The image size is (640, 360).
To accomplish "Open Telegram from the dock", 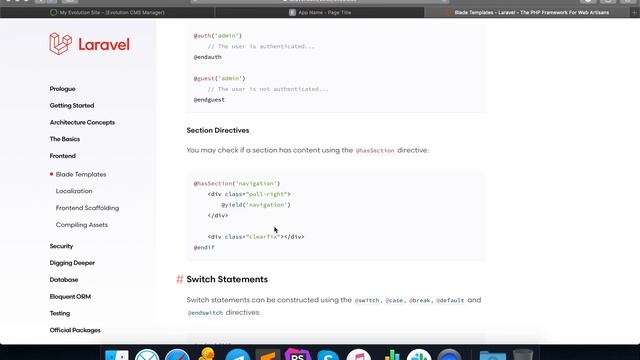I will click(237, 355).
